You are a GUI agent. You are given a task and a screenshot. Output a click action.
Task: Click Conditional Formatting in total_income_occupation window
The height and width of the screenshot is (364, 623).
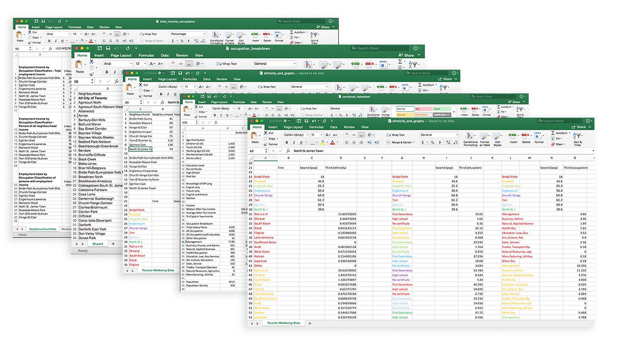coord(216,38)
